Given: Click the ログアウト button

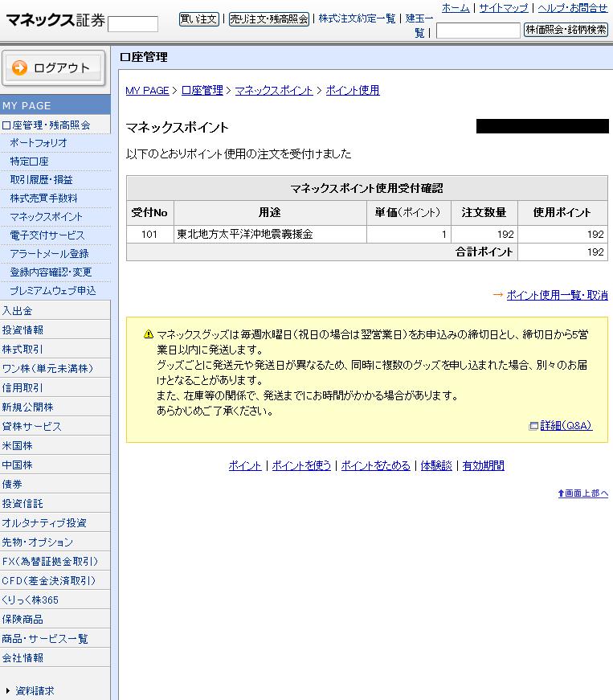Looking at the screenshot, I should pos(54,68).
